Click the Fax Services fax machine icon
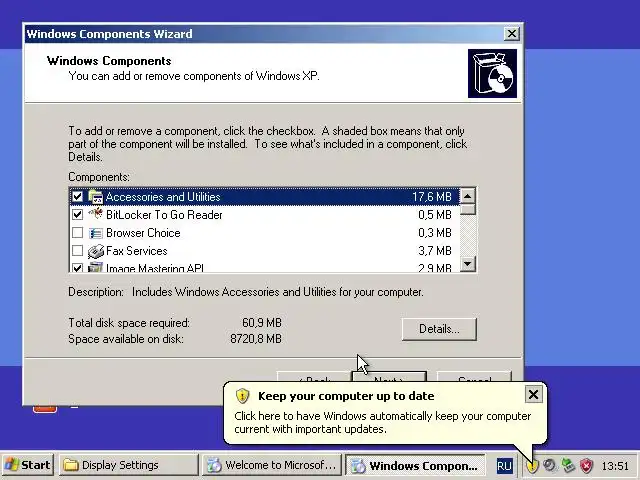 [96, 251]
